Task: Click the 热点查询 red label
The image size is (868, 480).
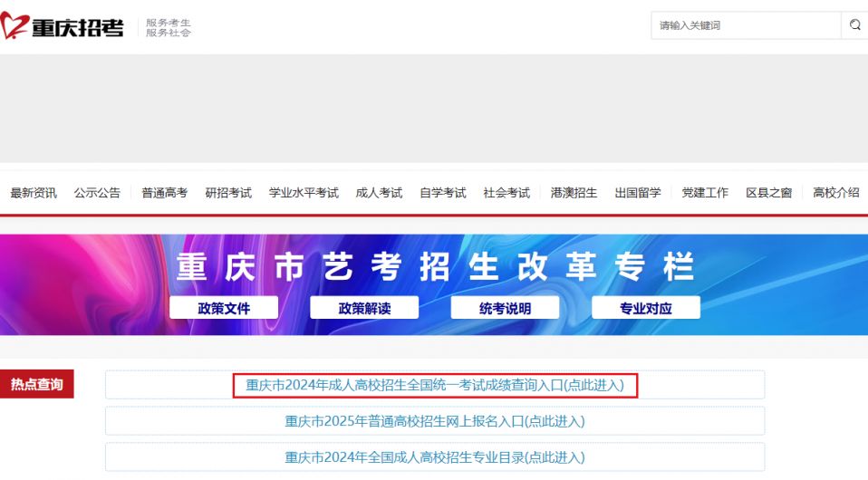Action: pos(36,384)
